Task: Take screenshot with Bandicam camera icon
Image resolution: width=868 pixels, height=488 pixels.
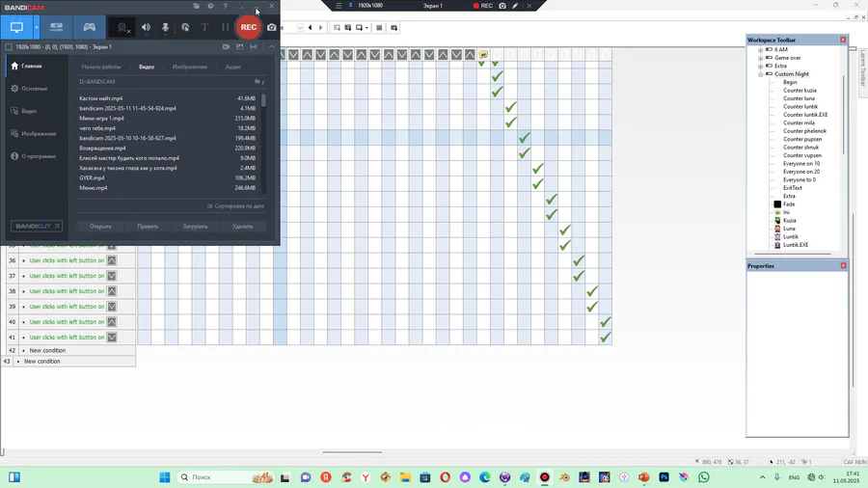Action: click(271, 27)
